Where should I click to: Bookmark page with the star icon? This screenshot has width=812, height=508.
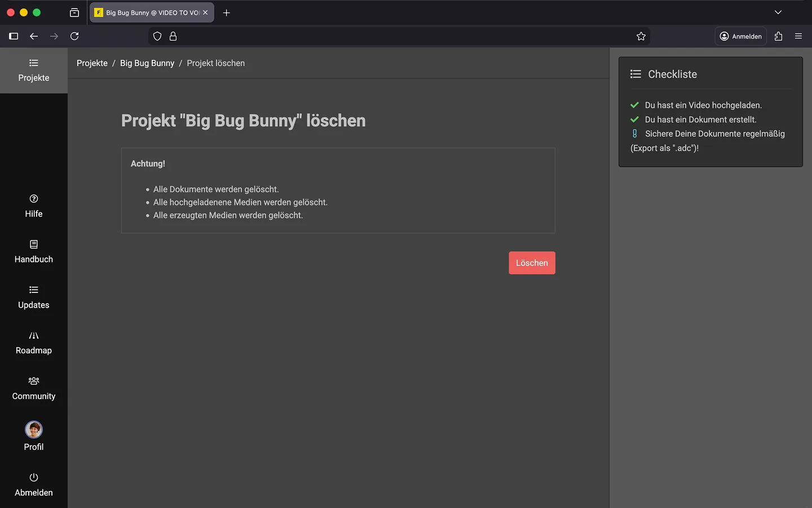click(x=641, y=36)
